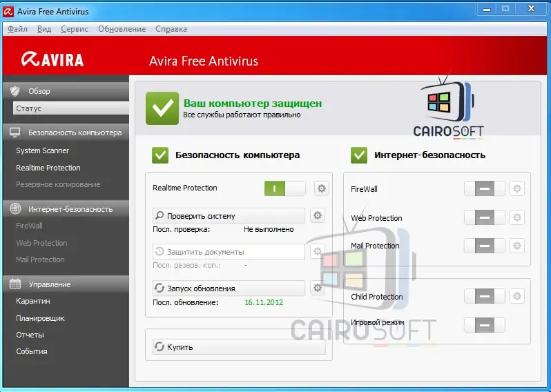
Task: Click Ваш компьютер защищен status text
Action: [253, 104]
